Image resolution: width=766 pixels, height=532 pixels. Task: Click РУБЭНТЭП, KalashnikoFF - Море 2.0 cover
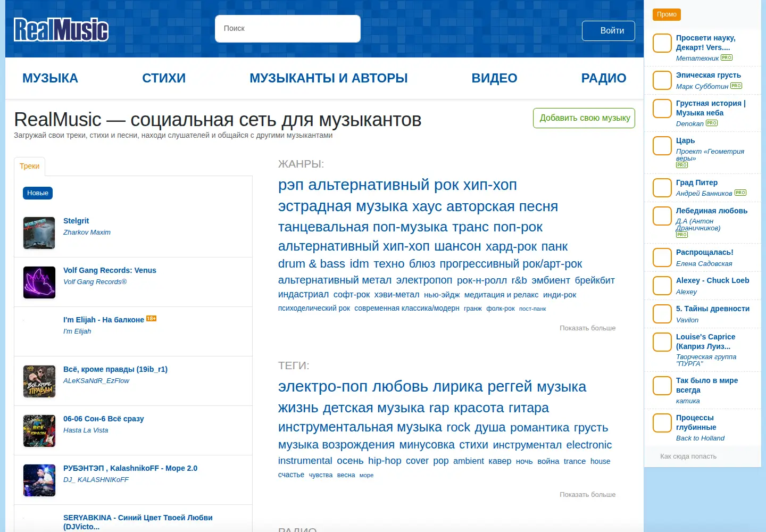pos(39,480)
